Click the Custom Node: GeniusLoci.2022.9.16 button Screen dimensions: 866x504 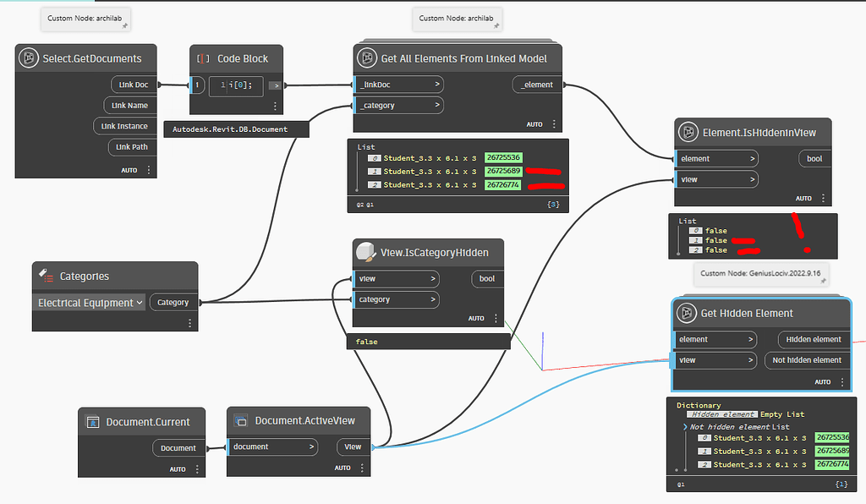pos(762,274)
